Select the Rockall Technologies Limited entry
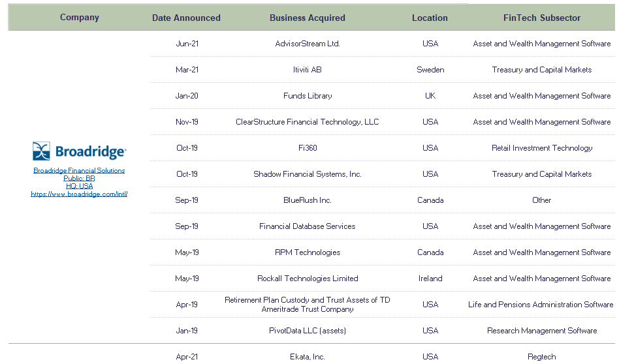Viewport: 634px width, 364px height. click(308, 279)
